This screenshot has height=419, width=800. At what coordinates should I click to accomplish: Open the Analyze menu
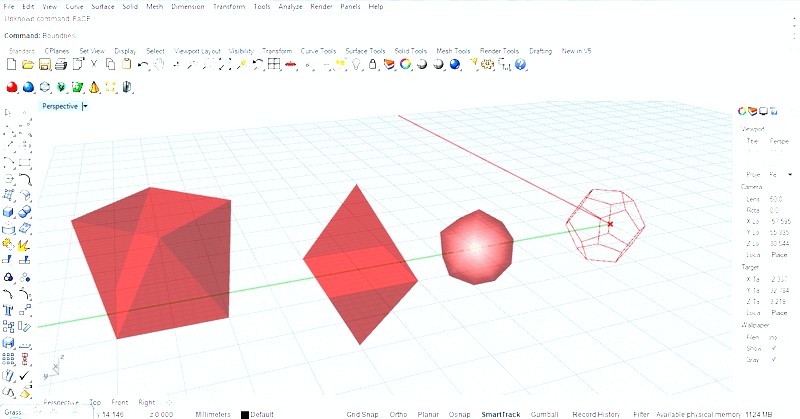(290, 7)
